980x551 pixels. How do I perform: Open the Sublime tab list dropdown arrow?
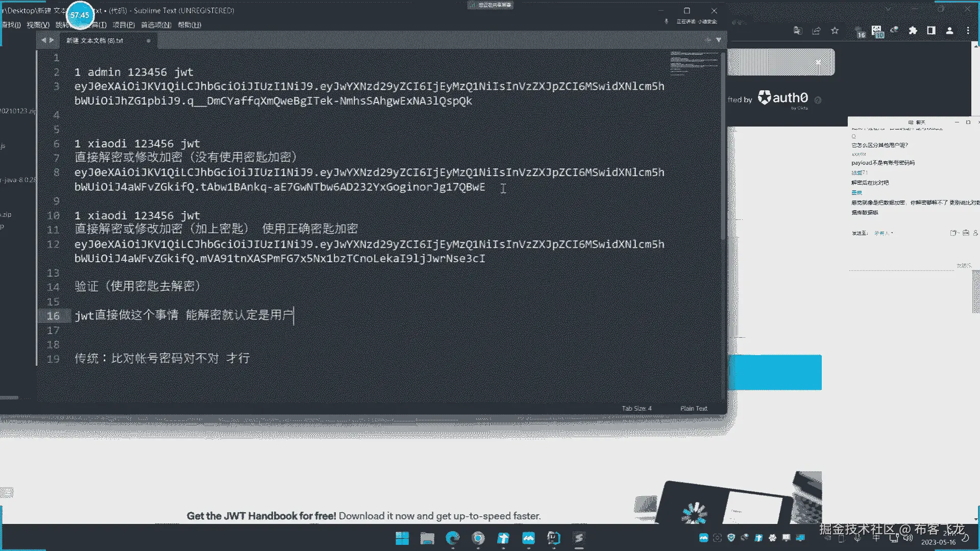coord(719,40)
